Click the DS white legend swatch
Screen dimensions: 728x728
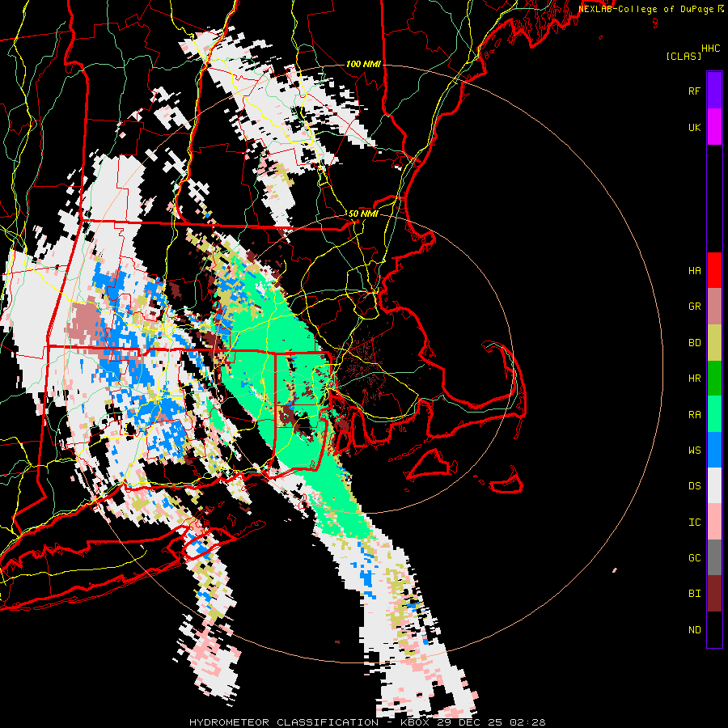(714, 485)
